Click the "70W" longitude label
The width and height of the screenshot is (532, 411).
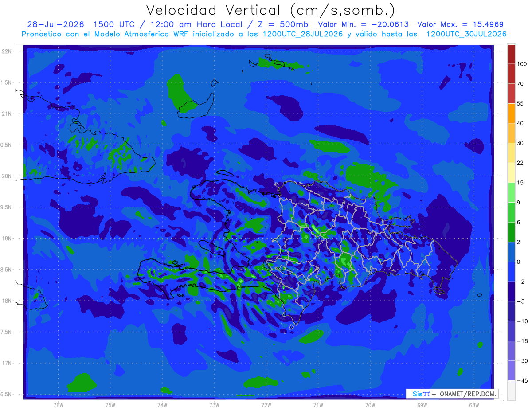(x=370, y=405)
